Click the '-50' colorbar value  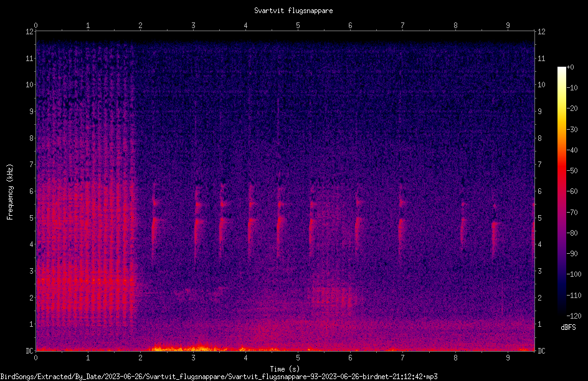(x=572, y=171)
